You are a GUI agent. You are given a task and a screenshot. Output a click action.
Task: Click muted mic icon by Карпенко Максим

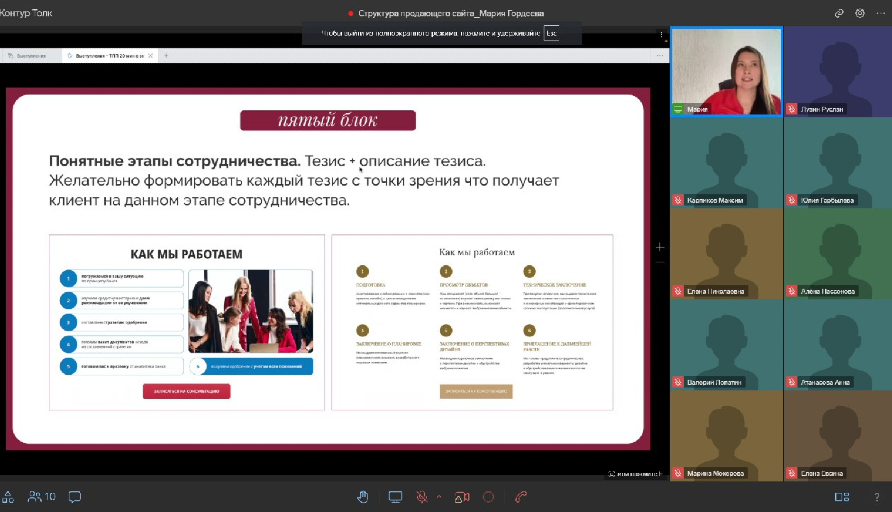(x=678, y=200)
